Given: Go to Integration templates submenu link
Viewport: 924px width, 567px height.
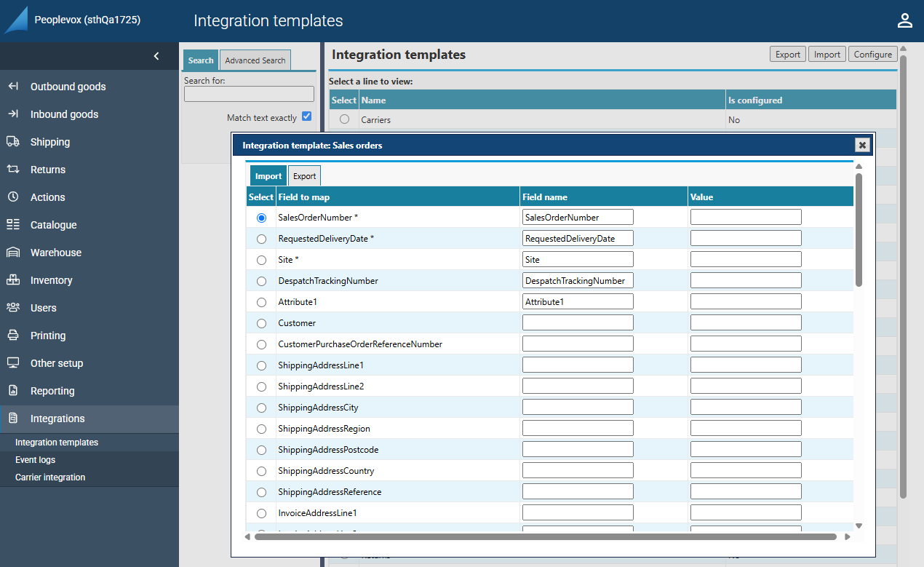Looking at the screenshot, I should (57, 443).
